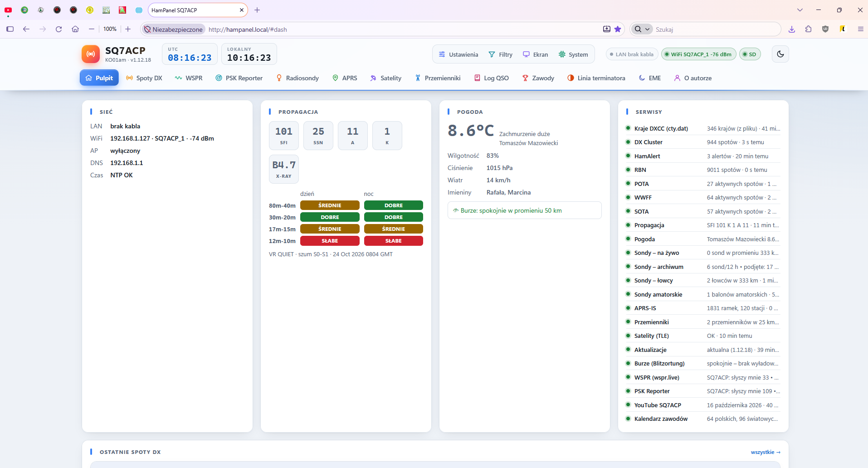
Task: Click the SD status badge
Action: [750, 54]
